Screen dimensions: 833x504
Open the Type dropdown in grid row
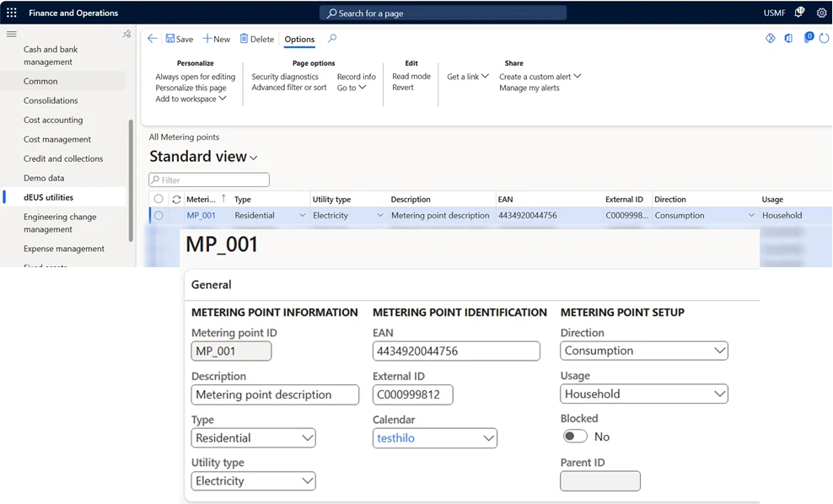click(303, 215)
